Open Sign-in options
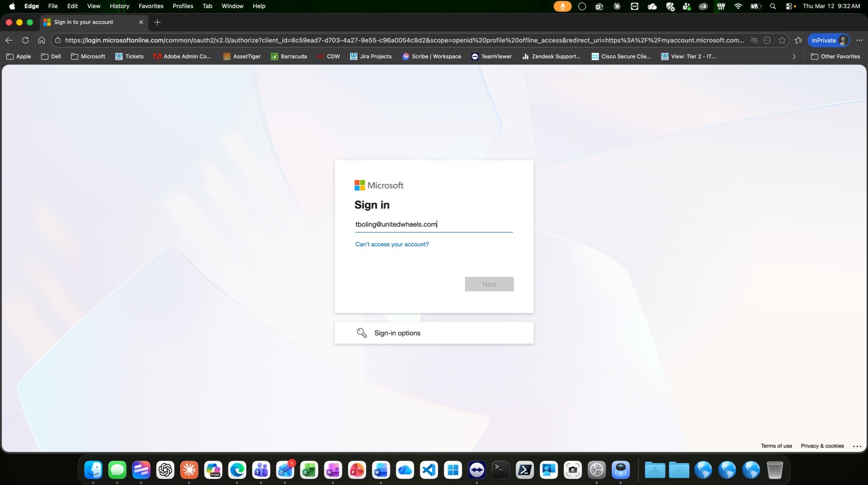 click(x=434, y=333)
